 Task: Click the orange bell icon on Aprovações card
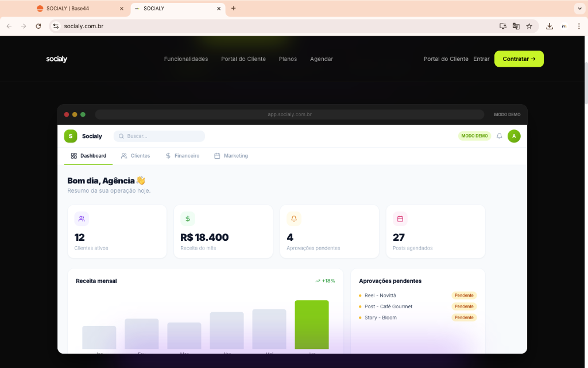[294, 218]
